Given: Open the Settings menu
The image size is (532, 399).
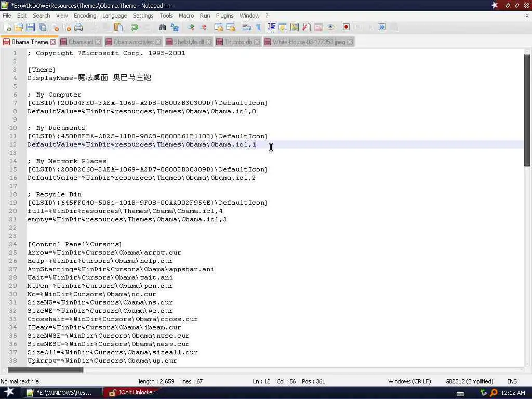Looking at the screenshot, I should click(x=143, y=16).
